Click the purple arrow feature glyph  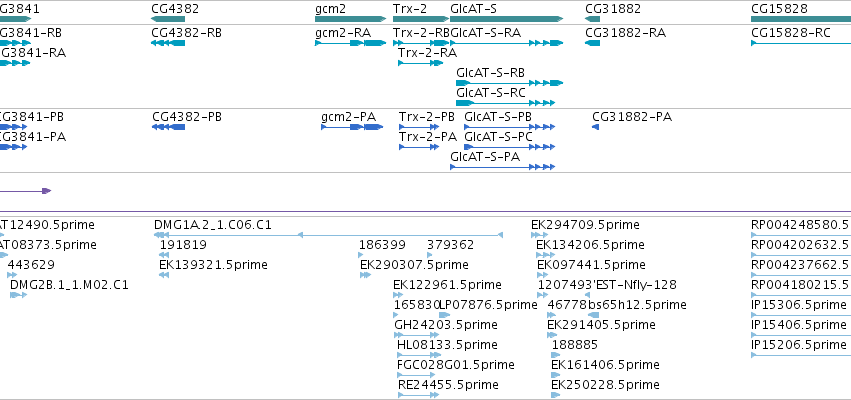(26, 191)
